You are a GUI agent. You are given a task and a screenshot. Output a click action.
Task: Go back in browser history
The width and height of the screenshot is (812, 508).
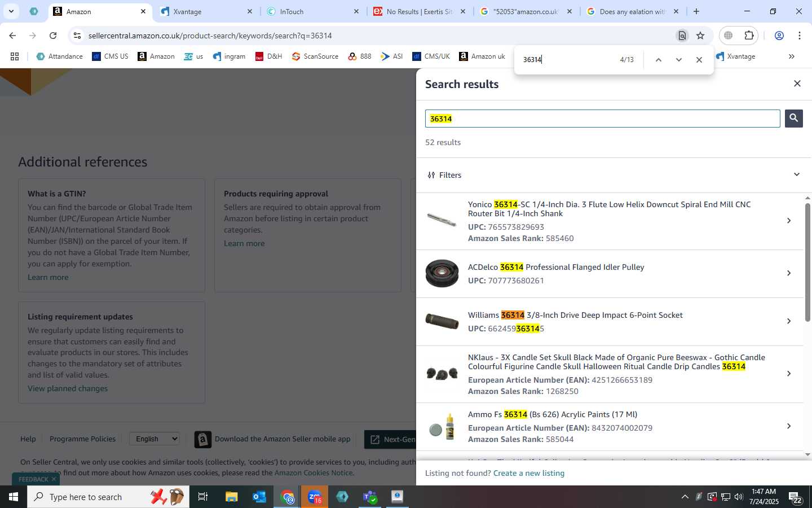pos(12,36)
